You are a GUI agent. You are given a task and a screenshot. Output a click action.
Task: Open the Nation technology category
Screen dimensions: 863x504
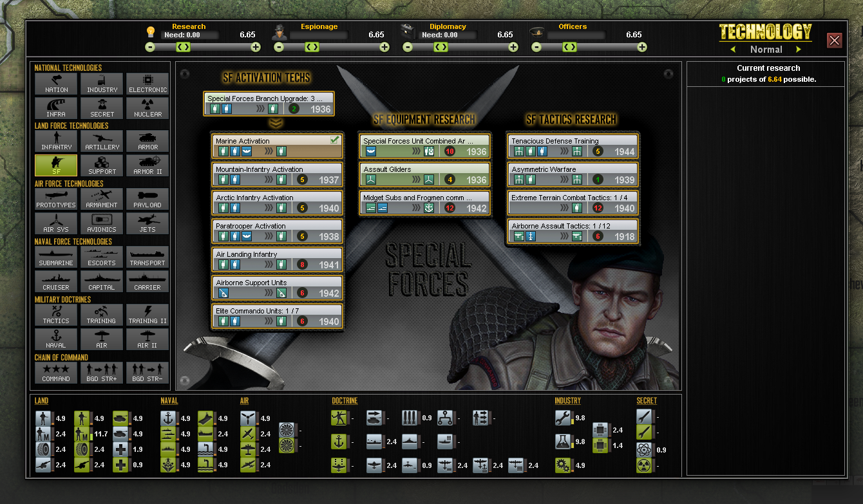(56, 84)
